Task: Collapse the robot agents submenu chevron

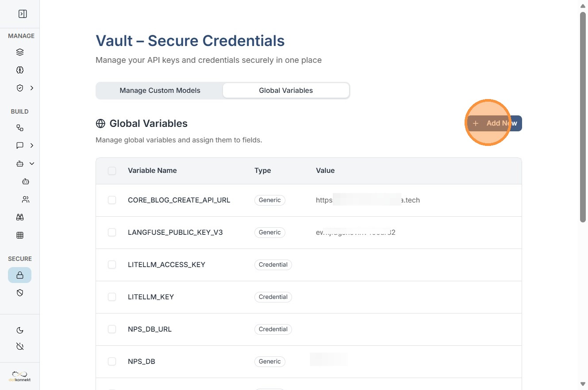Action: coord(32,164)
